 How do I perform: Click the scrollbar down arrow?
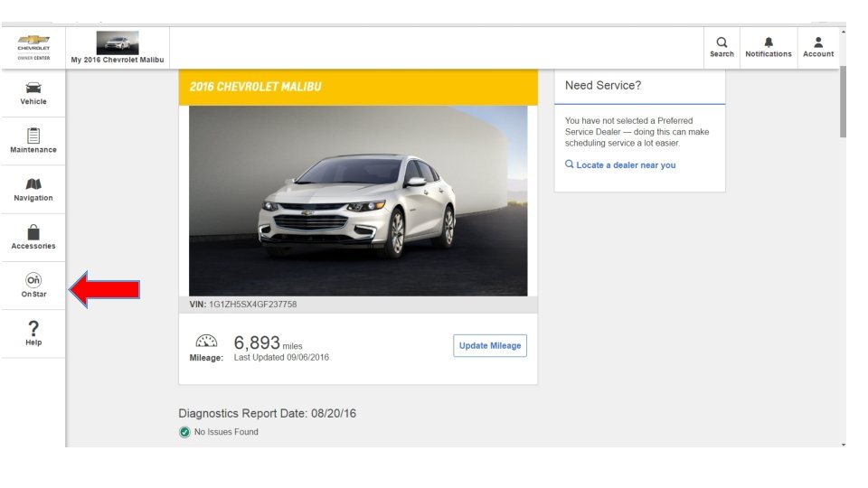[x=843, y=444]
